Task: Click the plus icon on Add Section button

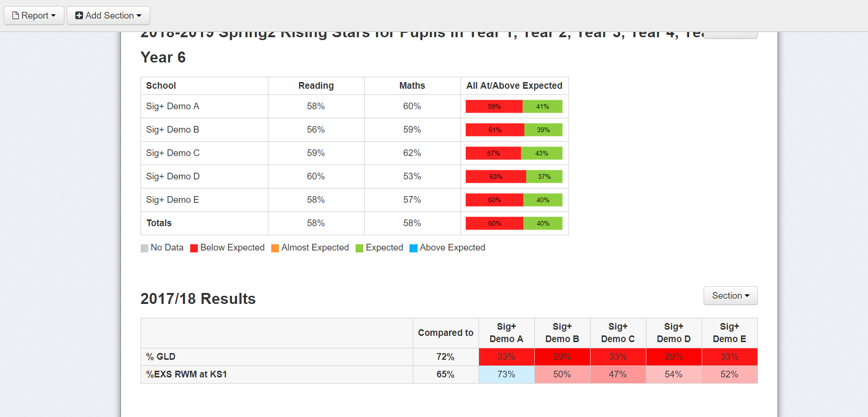Action: pyautogui.click(x=78, y=15)
